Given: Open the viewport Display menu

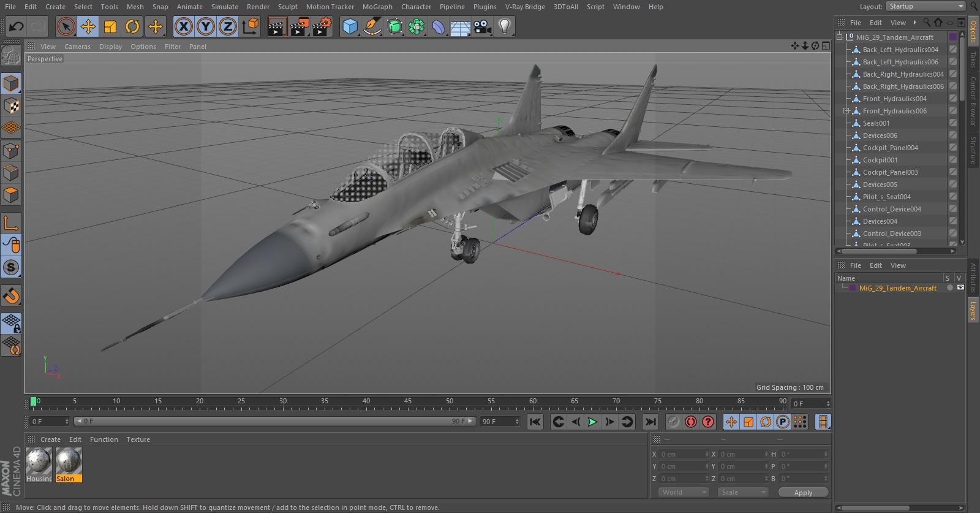Looking at the screenshot, I should pos(110,47).
